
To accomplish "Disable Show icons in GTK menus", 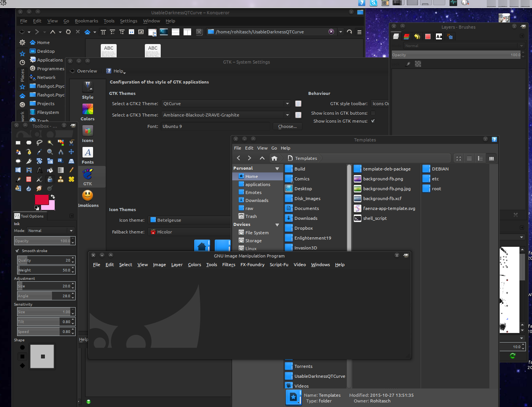I will pos(373,121).
